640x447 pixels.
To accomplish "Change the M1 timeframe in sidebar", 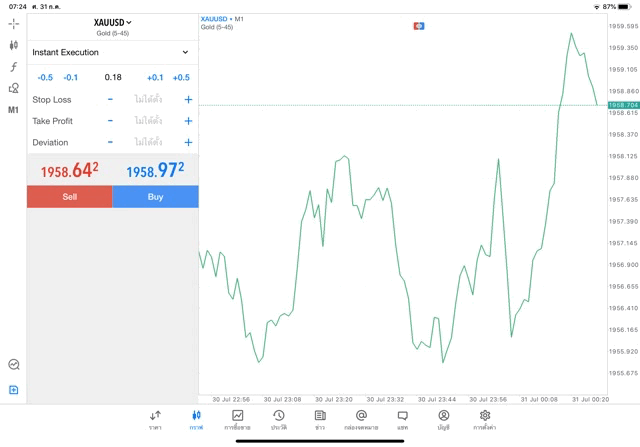I will coord(13,110).
